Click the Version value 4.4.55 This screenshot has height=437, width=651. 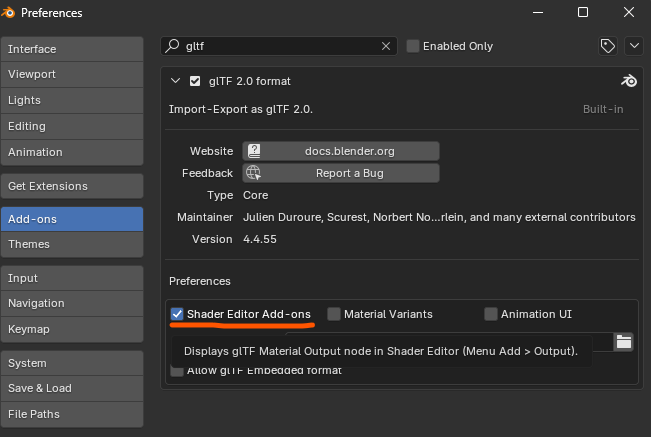260,239
